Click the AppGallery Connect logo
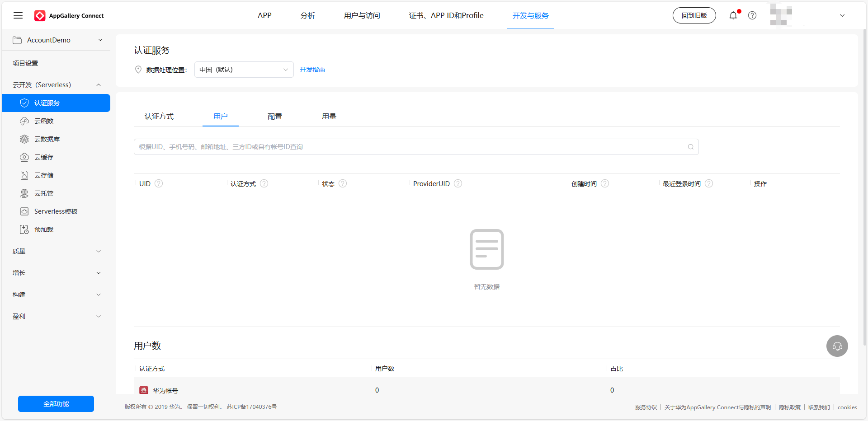 click(x=69, y=15)
